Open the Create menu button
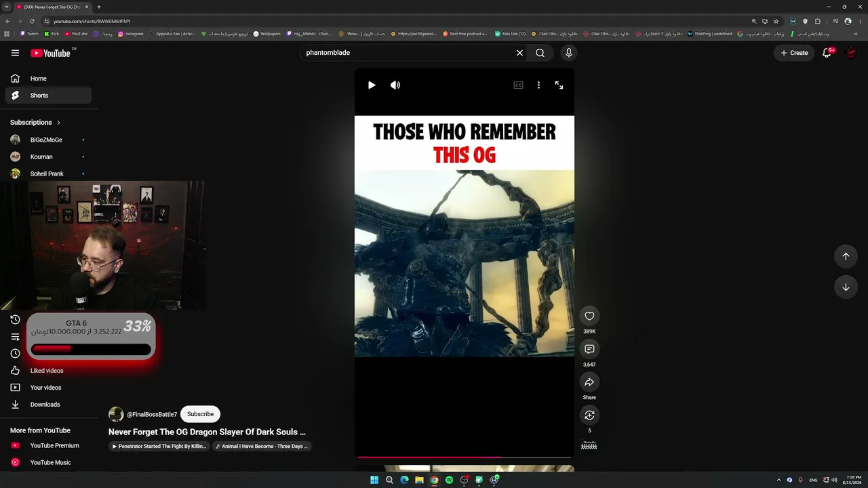This screenshot has width=868, height=488. click(794, 53)
